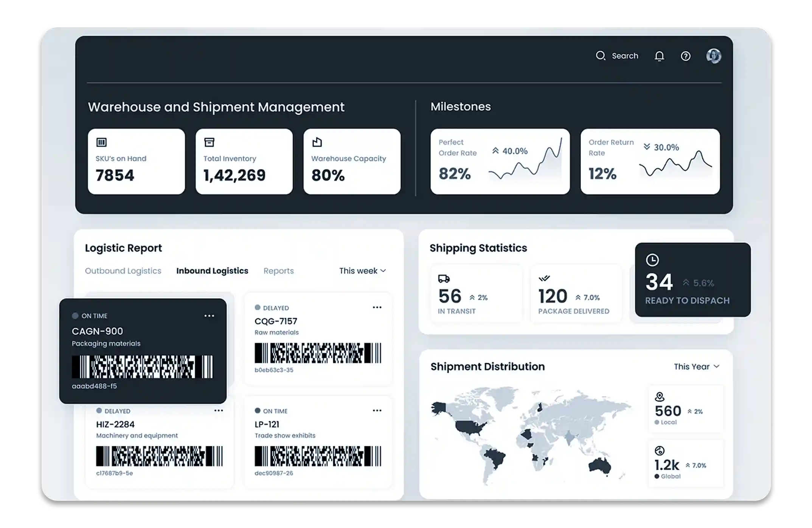The height and width of the screenshot is (528, 812).
Task: Click the user profile avatar
Action: click(713, 56)
